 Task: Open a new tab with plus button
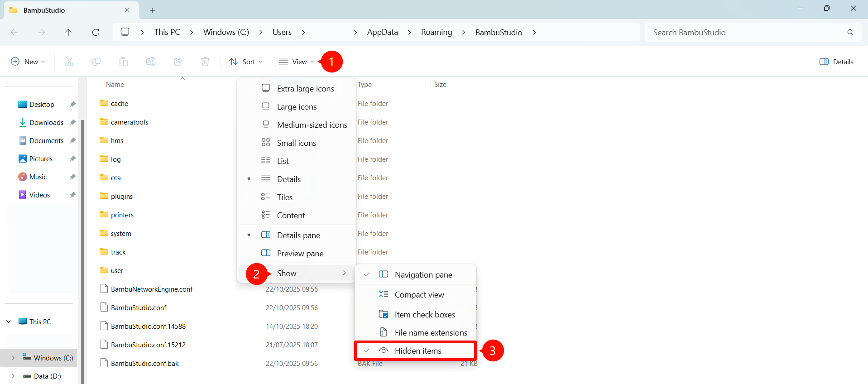153,10
